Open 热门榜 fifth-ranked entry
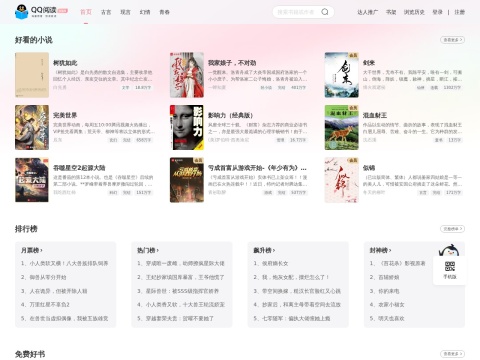Viewport: 480px width, 360px height. pos(175,318)
